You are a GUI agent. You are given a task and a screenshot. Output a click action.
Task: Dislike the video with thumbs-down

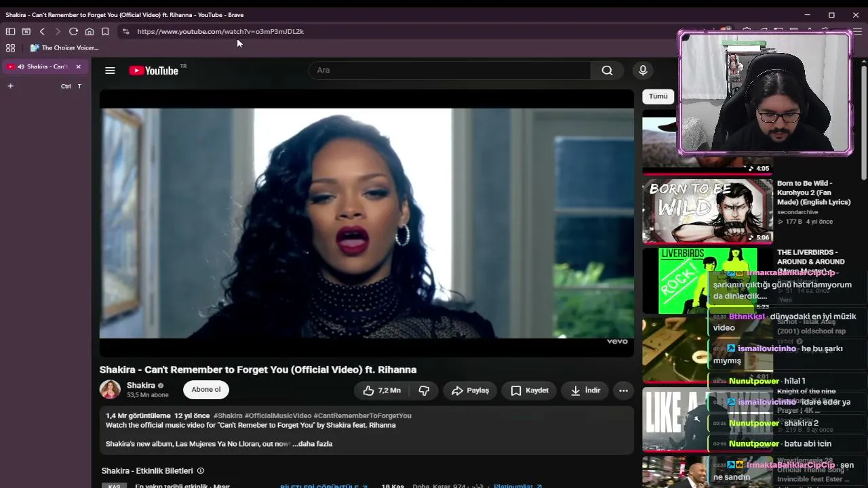(424, 390)
